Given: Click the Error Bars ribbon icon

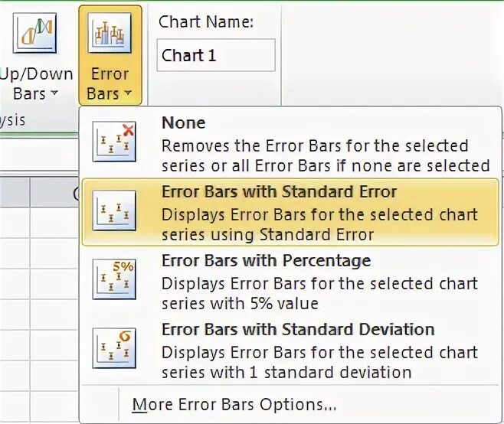Looking at the screenshot, I should pos(110,35).
